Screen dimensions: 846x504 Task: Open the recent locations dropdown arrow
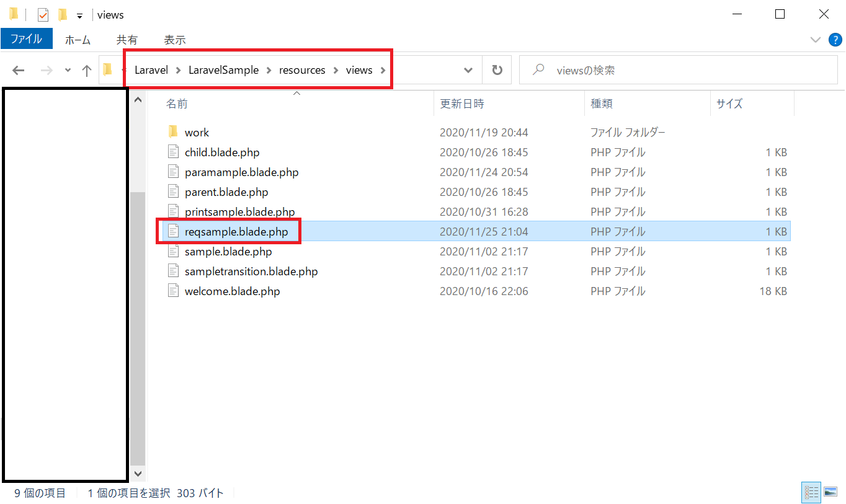point(68,70)
